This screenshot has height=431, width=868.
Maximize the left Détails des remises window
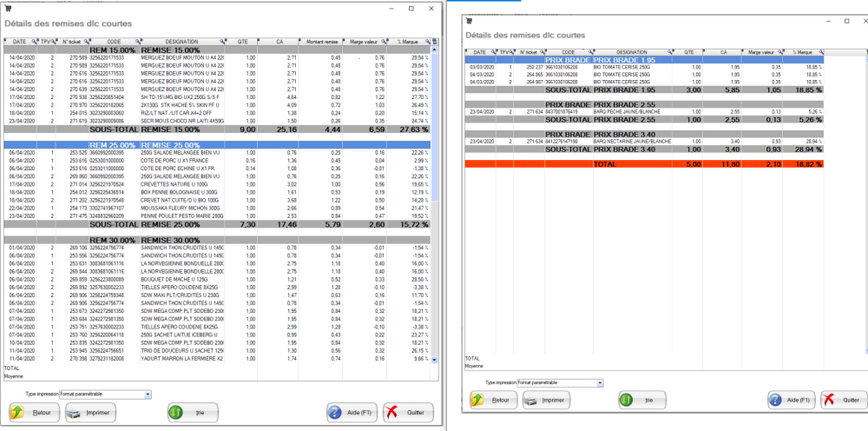(x=411, y=7)
